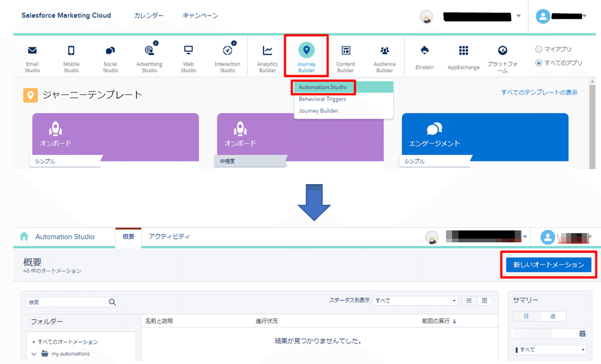Viewport: 601px width, 364px height.
Task: Open Email Studio app icon
Action: click(x=32, y=51)
